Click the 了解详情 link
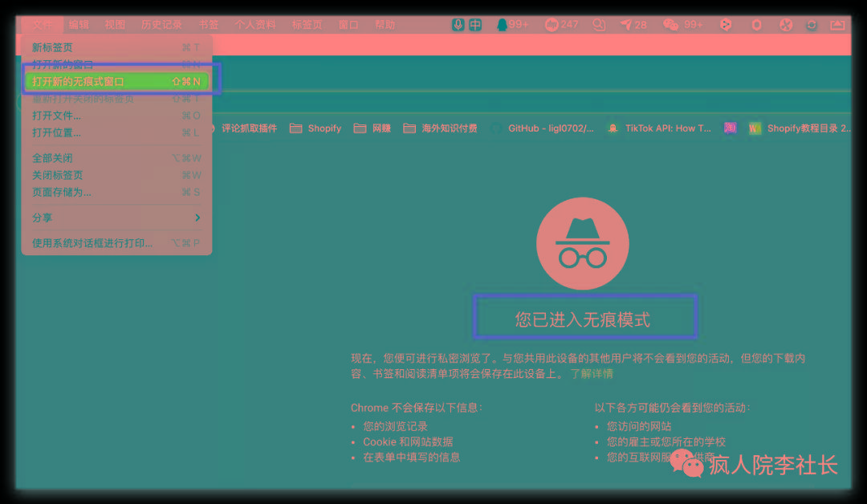 pyautogui.click(x=592, y=374)
